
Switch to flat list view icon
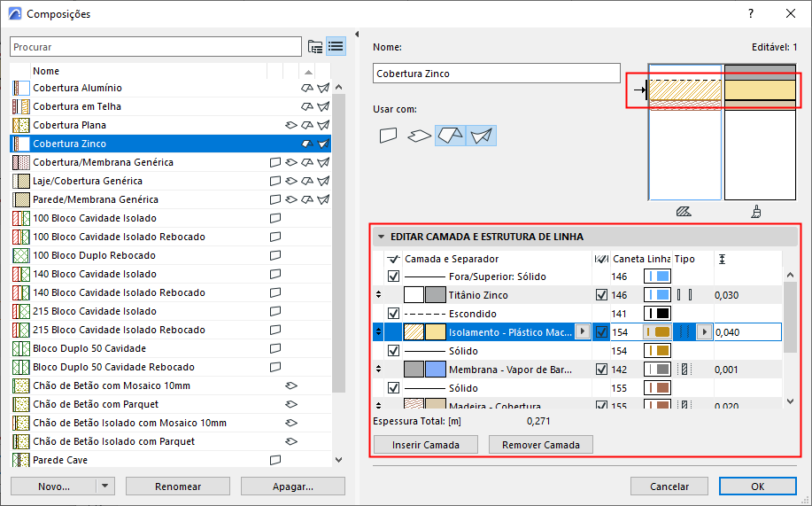[x=336, y=47]
